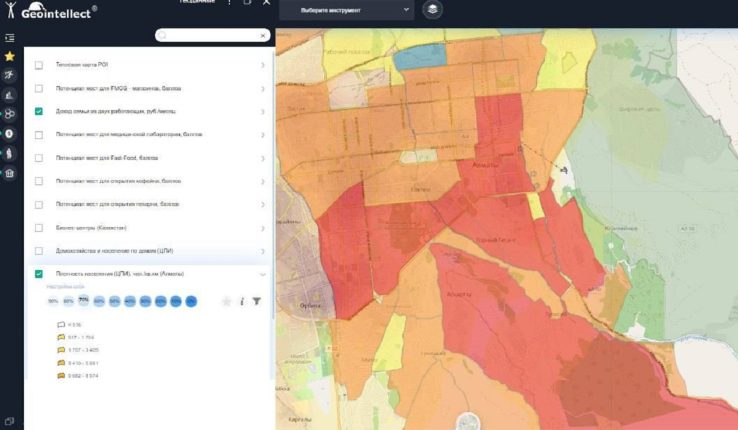This screenshot has width=738, height=430.
Task: Open the building bank sidebar icon
Action: pos(9,173)
